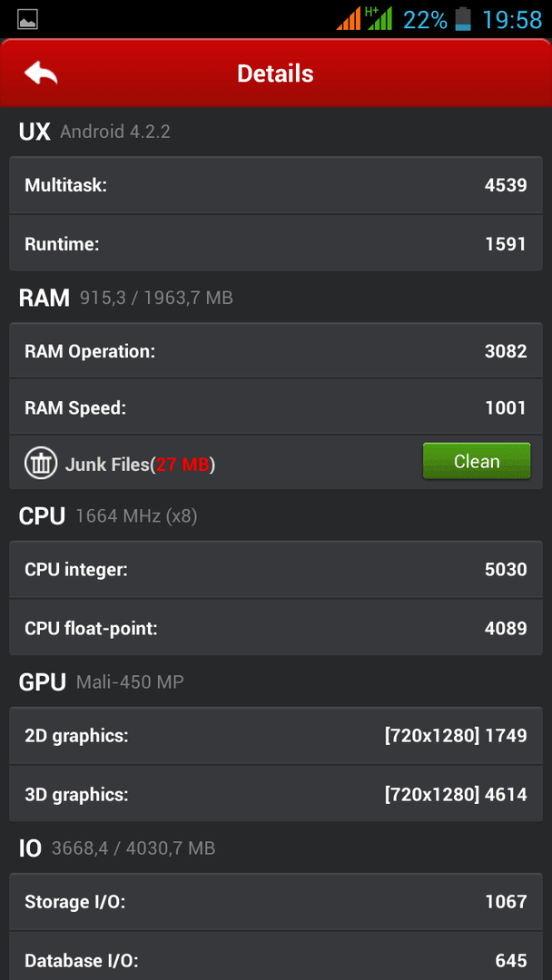
Task: Click the green Clean button
Action: 477,461
